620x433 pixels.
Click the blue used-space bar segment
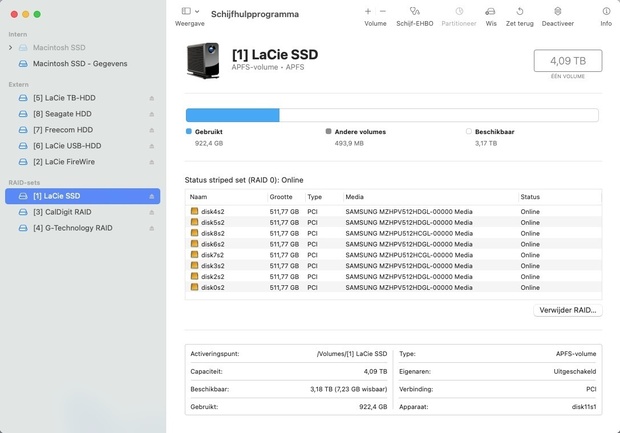(x=232, y=115)
